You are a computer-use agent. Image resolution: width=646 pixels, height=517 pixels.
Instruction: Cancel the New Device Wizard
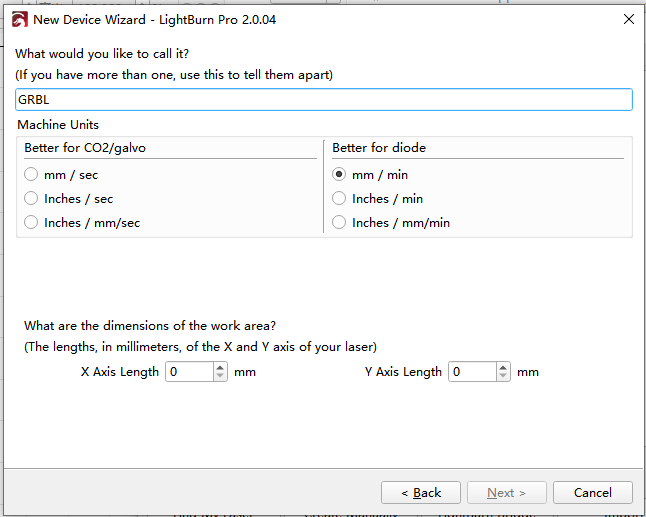593,492
